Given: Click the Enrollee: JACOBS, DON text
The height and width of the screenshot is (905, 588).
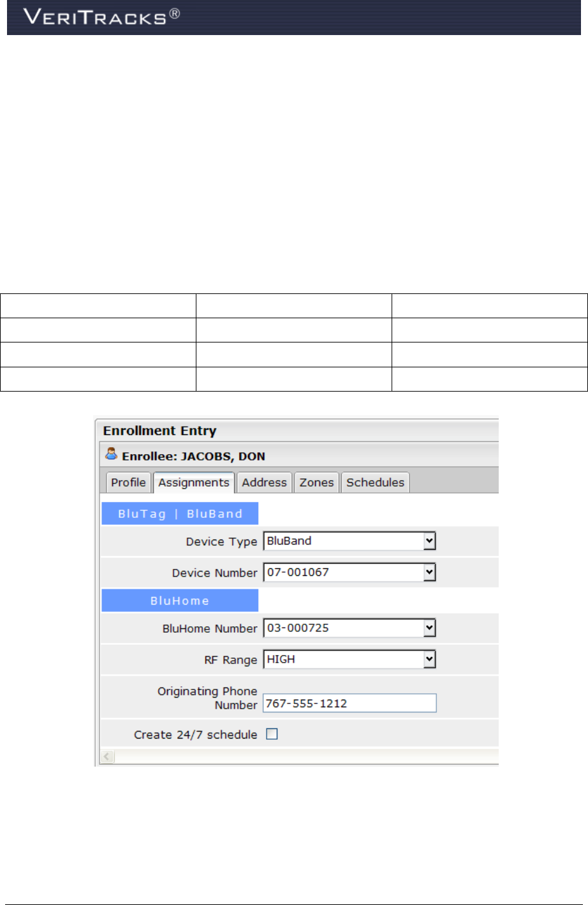Looking at the screenshot, I should click(x=194, y=456).
